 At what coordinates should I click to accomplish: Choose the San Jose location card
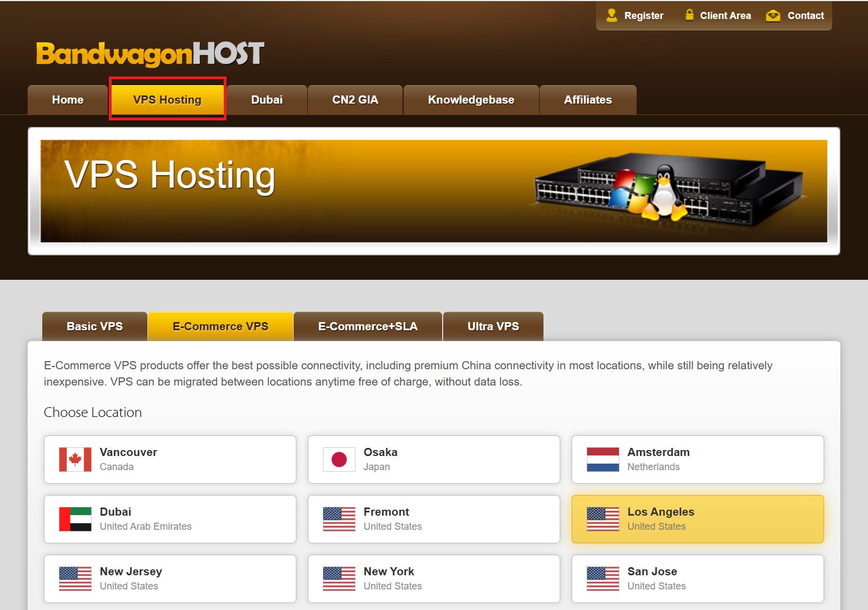pyautogui.click(x=697, y=579)
